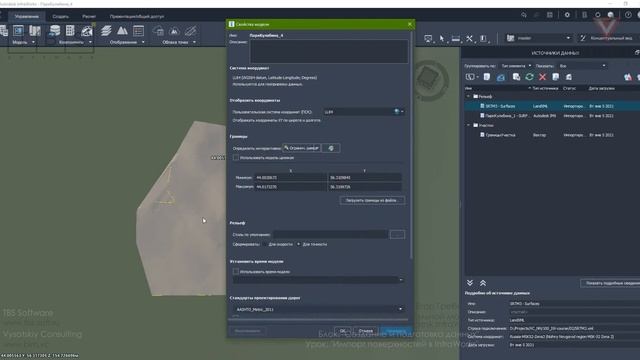Click the data source configure document icon
This screenshot has width=640, height=360.
click(x=556, y=77)
